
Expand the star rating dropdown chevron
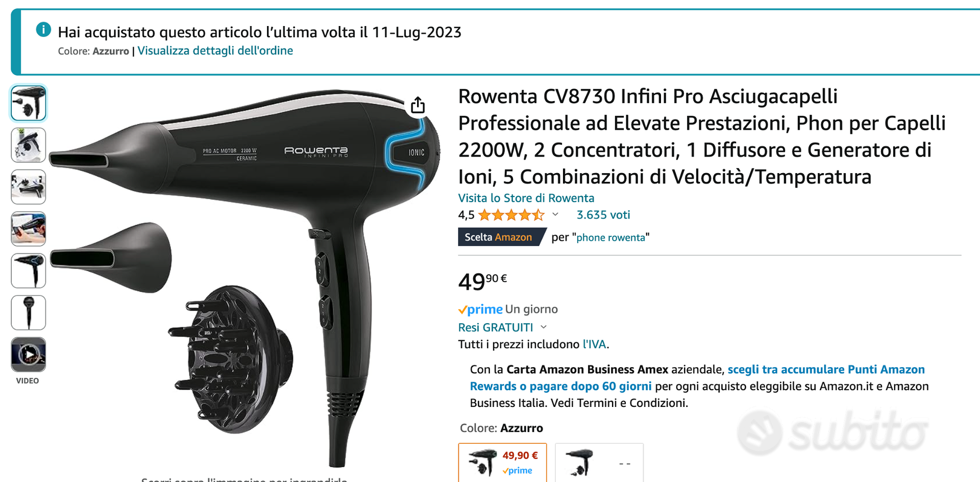coord(555,214)
